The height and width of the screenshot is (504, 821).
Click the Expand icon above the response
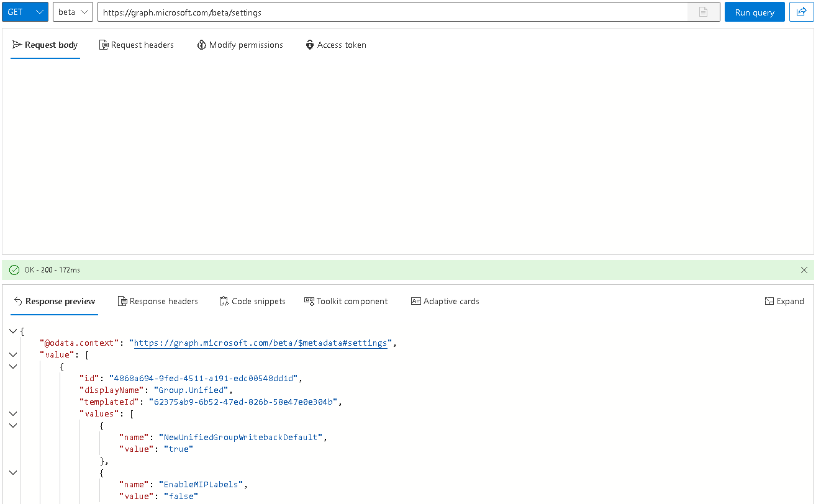[769, 301]
